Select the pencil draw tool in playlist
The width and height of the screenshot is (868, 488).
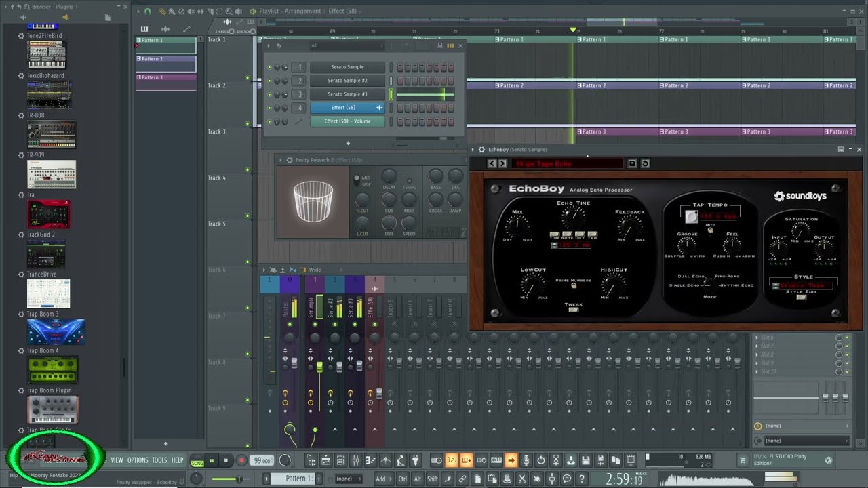coord(162,11)
